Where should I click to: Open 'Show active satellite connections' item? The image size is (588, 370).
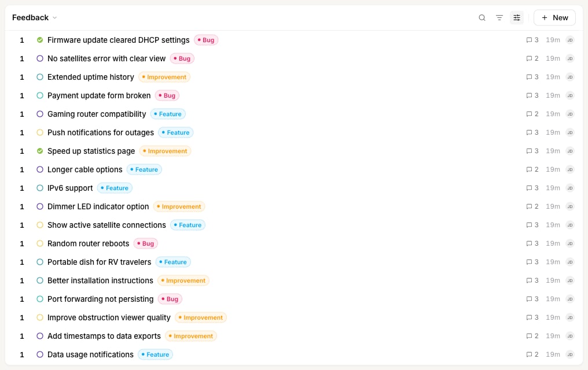point(106,225)
